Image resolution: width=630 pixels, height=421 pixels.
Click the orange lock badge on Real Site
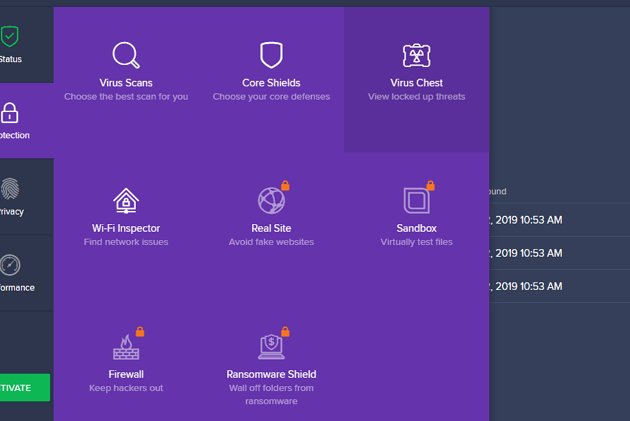(285, 186)
